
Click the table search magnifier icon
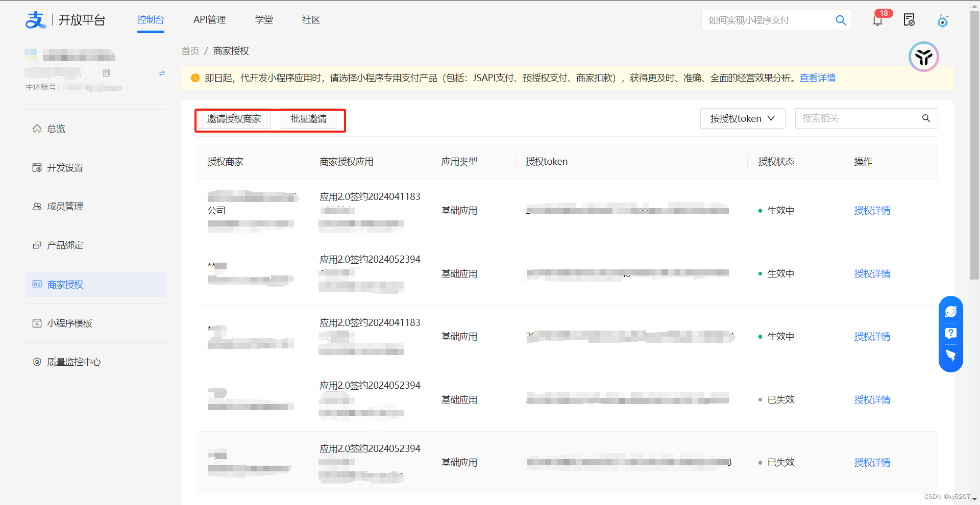926,118
